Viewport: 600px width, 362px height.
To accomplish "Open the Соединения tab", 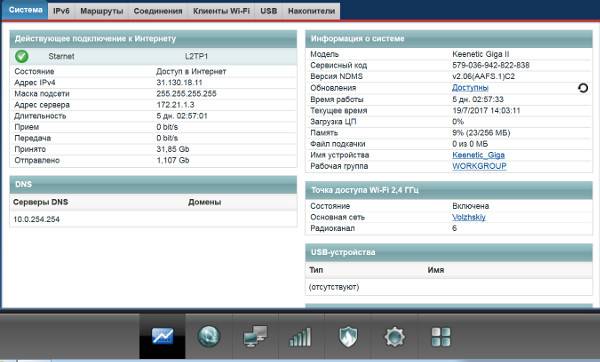I will click(x=158, y=11).
